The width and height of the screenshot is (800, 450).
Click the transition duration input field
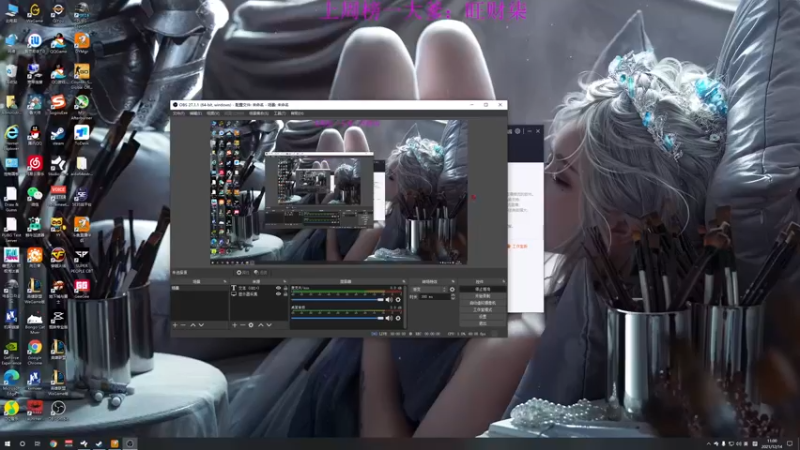(435, 297)
